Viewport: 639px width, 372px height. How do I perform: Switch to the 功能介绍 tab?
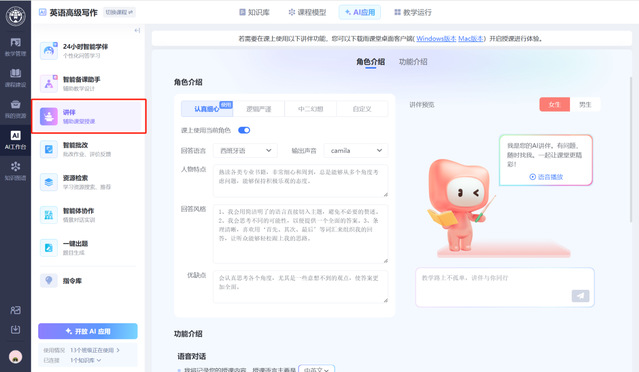413,62
